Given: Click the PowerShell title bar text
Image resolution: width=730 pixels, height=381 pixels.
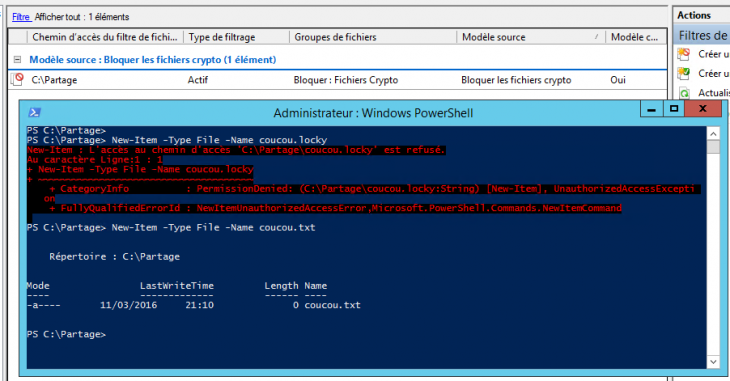Looking at the screenshot, I should (x=373, y=113).
